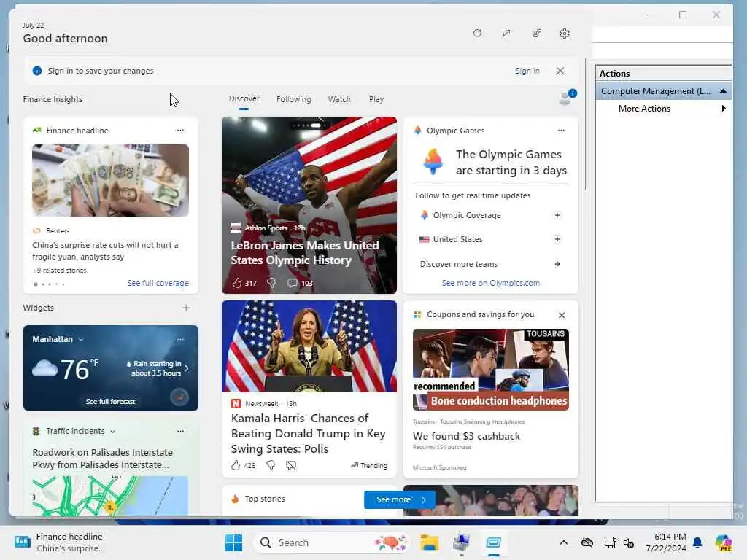Switch to Discover tab

pos(244,98)
